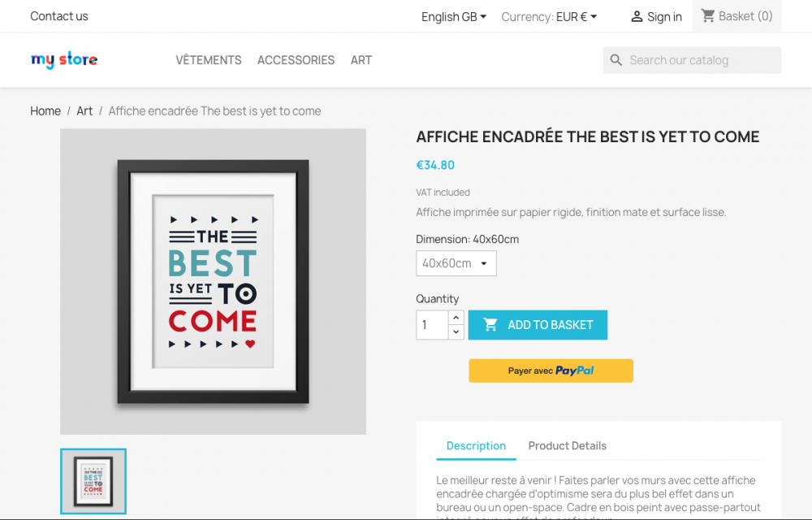Open the ACCESSORIES menu
812x520 pixels.
pos(296,60)
